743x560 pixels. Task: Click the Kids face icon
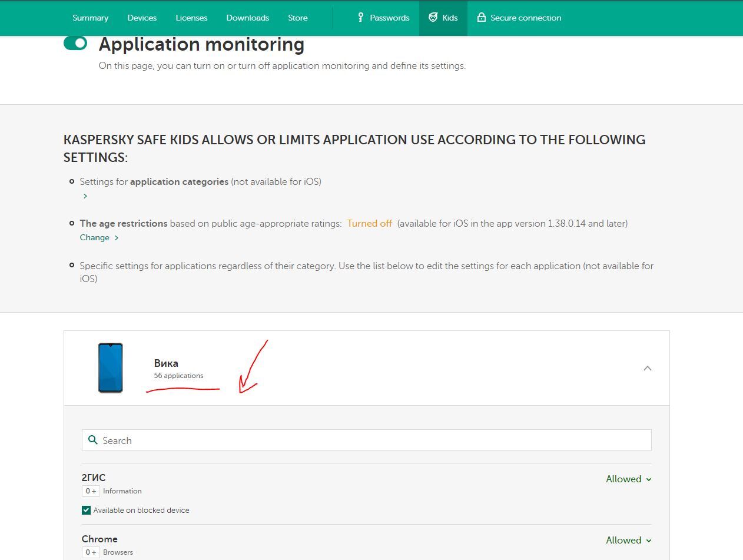(433, 18)
